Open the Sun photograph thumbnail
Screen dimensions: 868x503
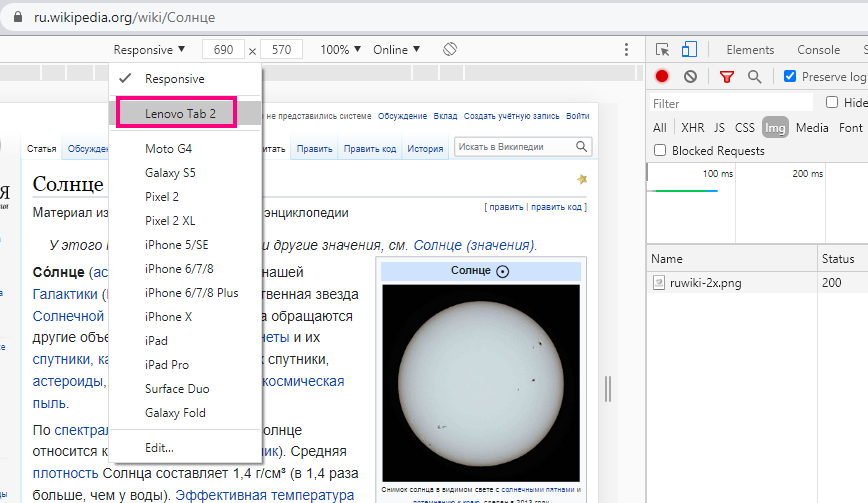pos(481,383)
